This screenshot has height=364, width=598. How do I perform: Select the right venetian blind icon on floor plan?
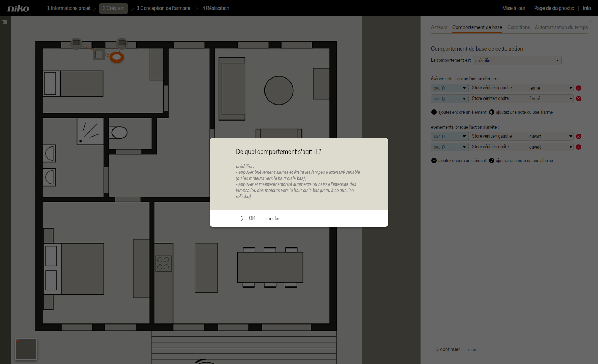(122, 43)
